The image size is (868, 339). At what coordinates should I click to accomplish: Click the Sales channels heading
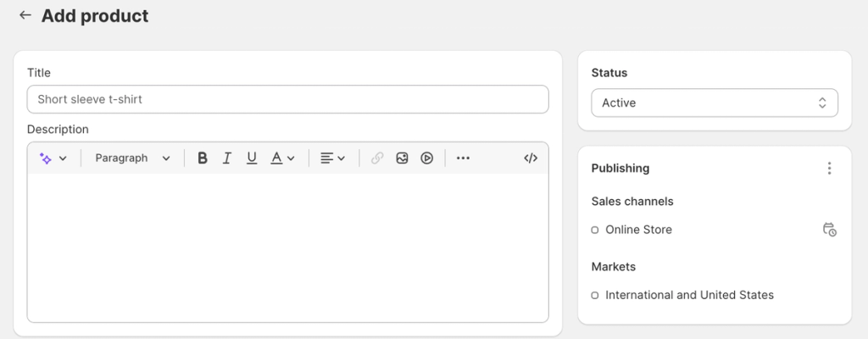click(632, 201)
